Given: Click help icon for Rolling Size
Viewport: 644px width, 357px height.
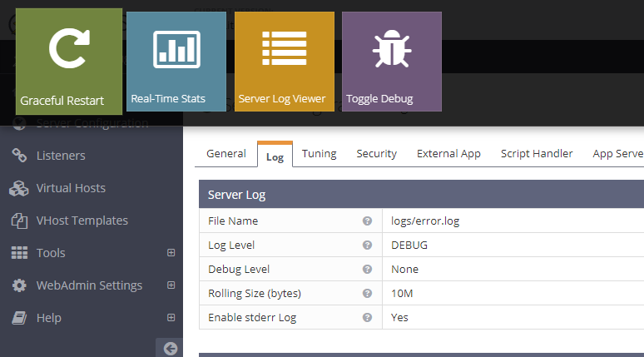Looking at the screenshot, I should pos(367,293).
